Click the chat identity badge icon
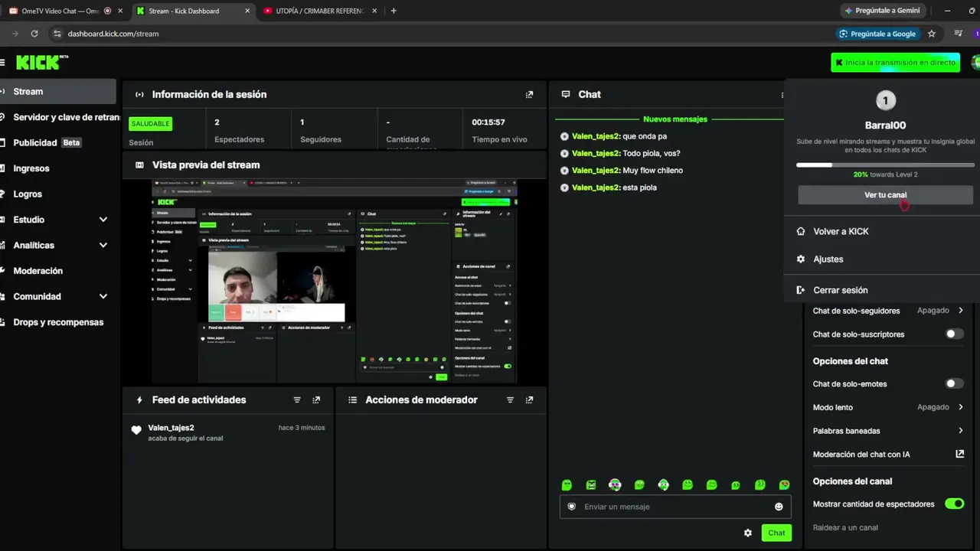 click(571, 507)
